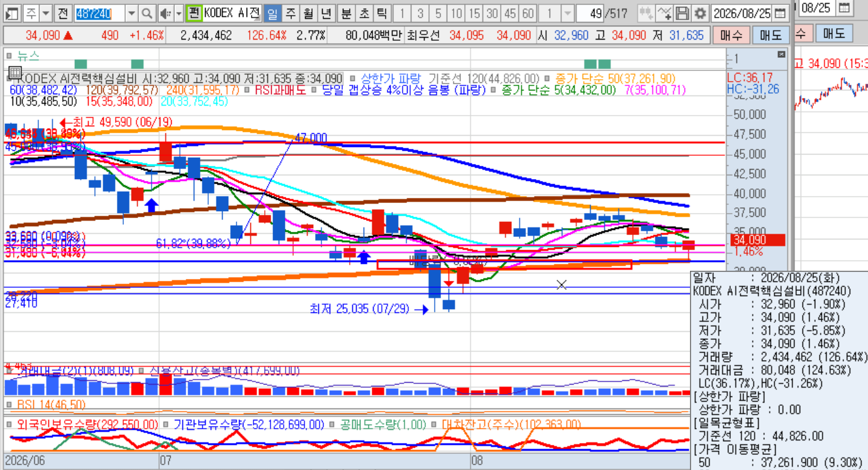Screen dimensions: 868x470
Task: Select the 5 interval button
Action: pyautogui.click(x=438, y=13)
